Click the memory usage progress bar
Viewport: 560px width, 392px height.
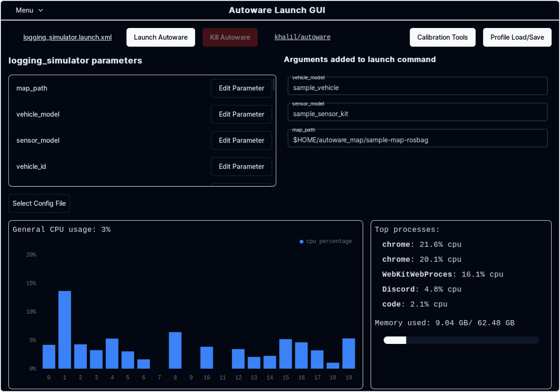click(461, 340)
